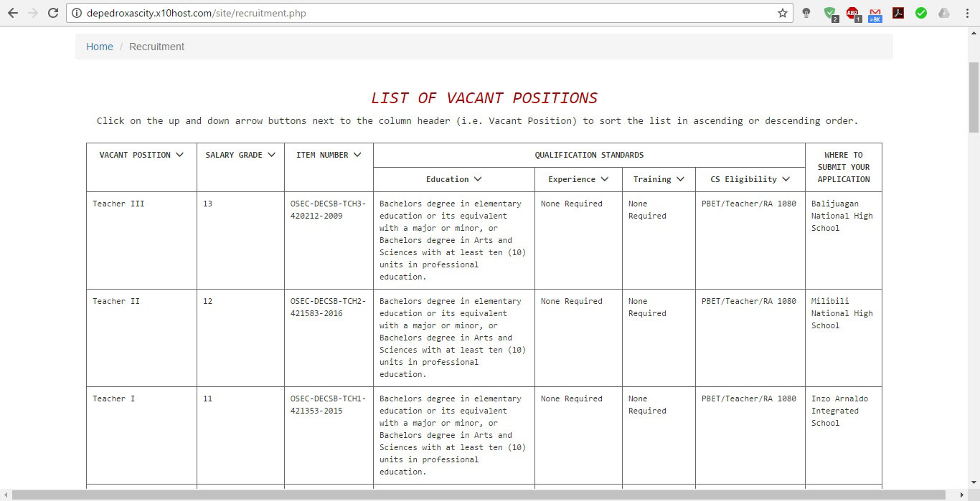Screen dimensions: 980x501
Task: Click the back navigation arrow
Action: [12, 13]
